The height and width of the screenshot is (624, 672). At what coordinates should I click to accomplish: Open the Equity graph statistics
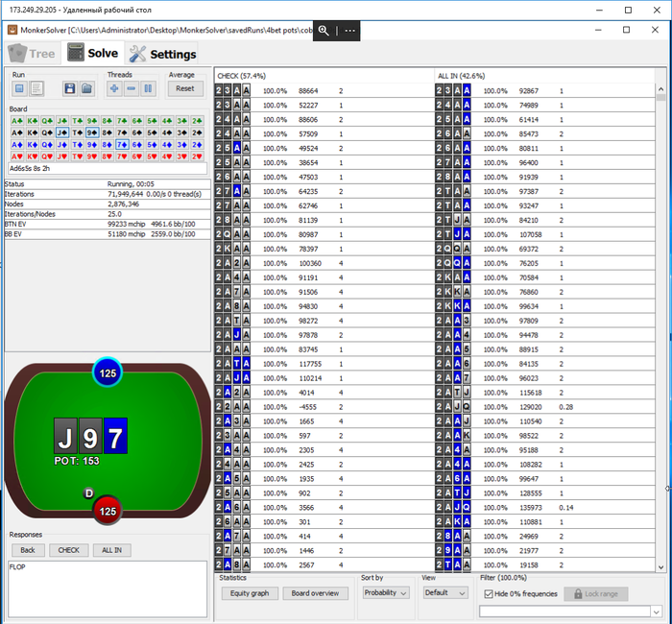(x=250, y=593)
